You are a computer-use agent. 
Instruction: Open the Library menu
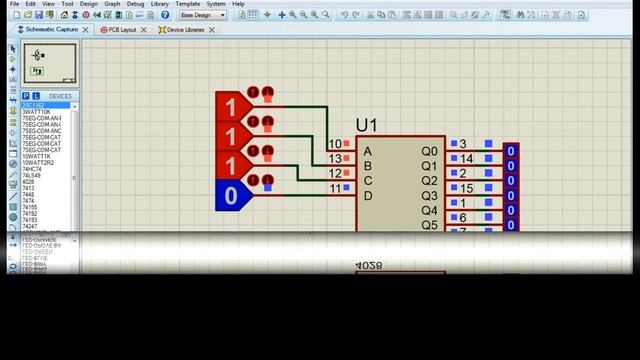tap(160, 4)
